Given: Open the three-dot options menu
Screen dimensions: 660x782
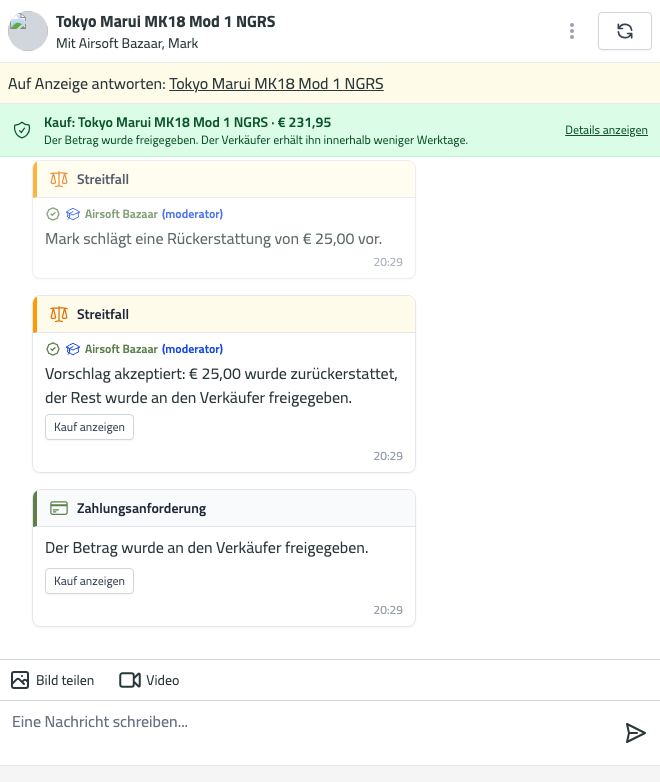Looking at the screenshot, I should [572, 31].
